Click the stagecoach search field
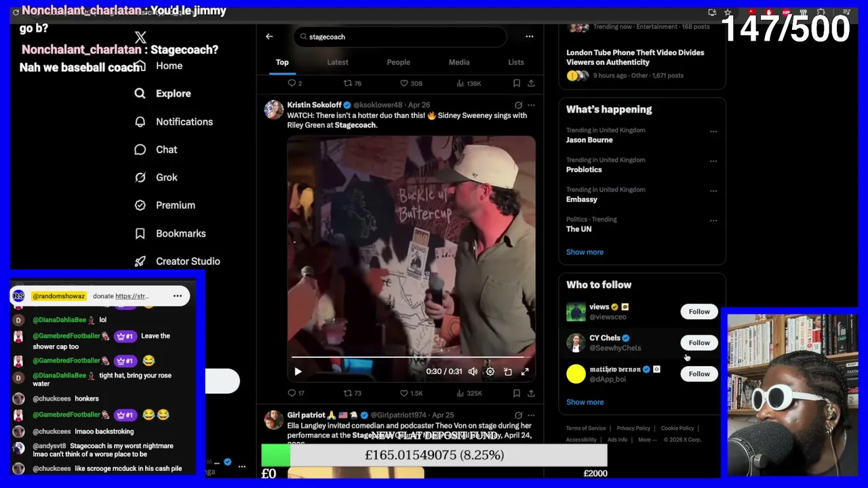 [400, 37]
